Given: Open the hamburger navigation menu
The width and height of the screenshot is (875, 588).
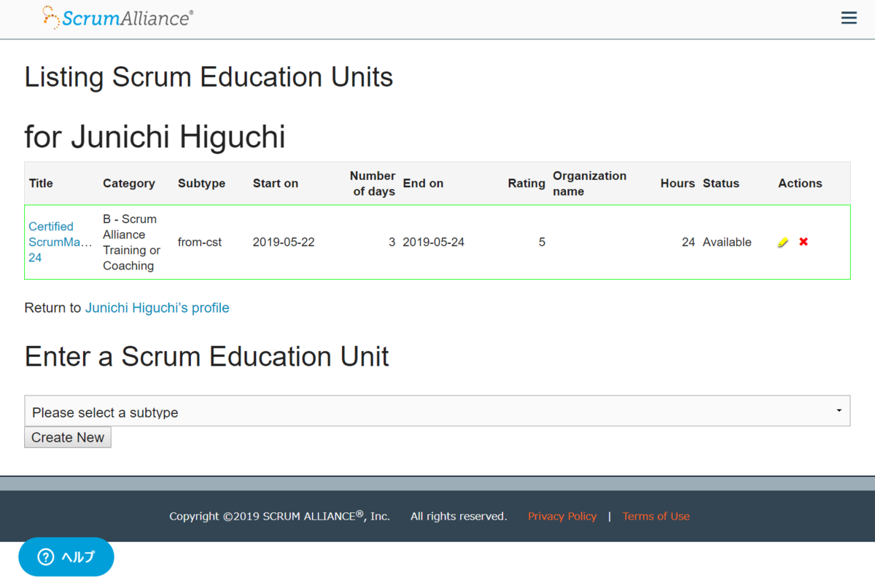Looking at the screenshot, I should pyautogui.click(x=849, y=17).
